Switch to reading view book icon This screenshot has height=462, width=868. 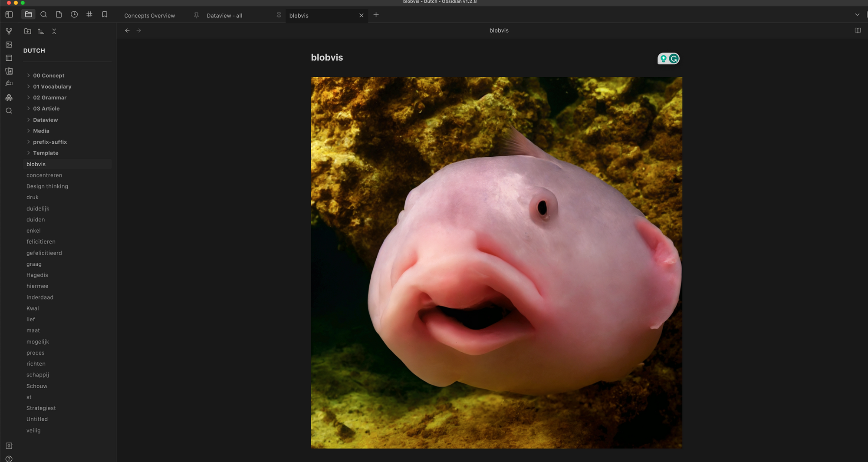pos(858,30)
